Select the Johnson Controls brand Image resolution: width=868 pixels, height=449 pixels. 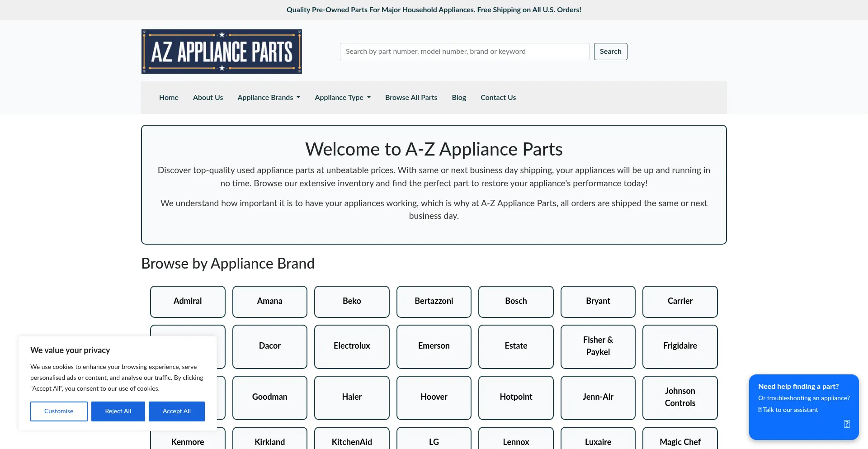tap(680, 398)
